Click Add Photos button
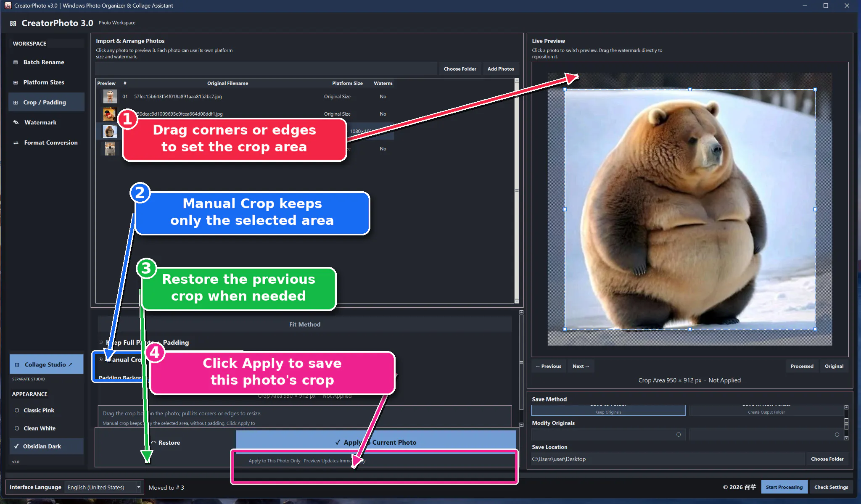 tap(501, 69)
